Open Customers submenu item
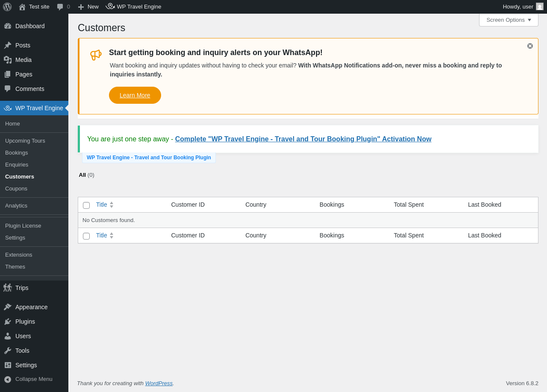The image size is (547, 392). (x=20, y=177)
